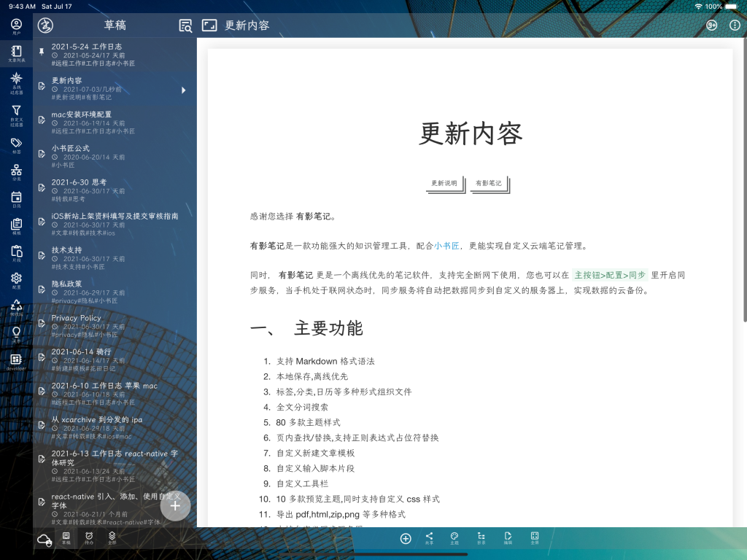Select the 更新内容 note in list

click(x=115, y=88)
